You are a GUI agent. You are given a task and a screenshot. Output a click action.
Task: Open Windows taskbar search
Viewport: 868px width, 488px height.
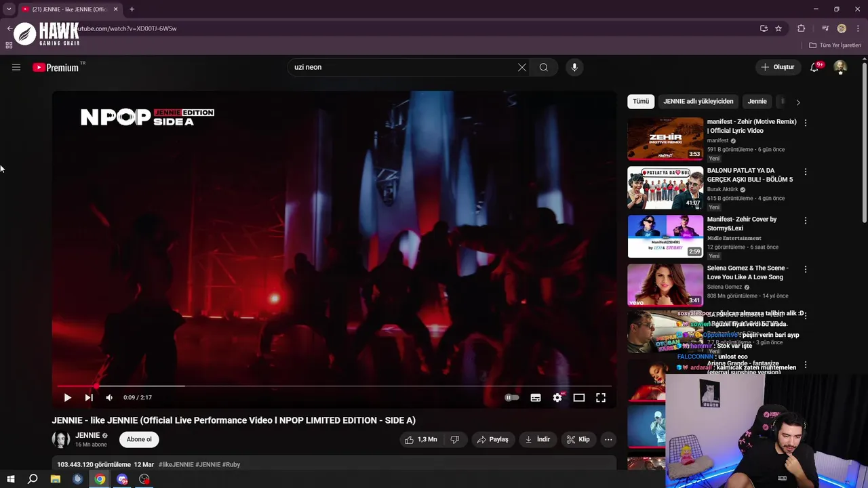(33, 479)
